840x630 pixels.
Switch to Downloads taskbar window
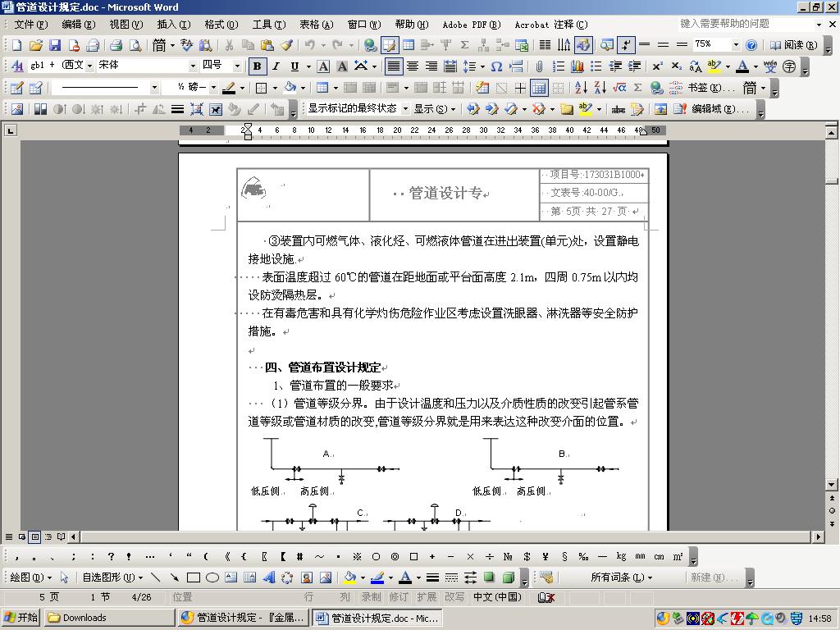pos(109,618)
